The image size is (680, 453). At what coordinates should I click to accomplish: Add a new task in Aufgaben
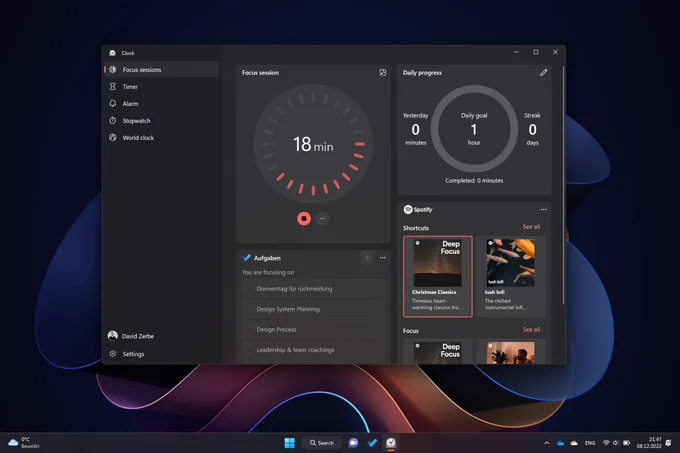click(367, 257)
